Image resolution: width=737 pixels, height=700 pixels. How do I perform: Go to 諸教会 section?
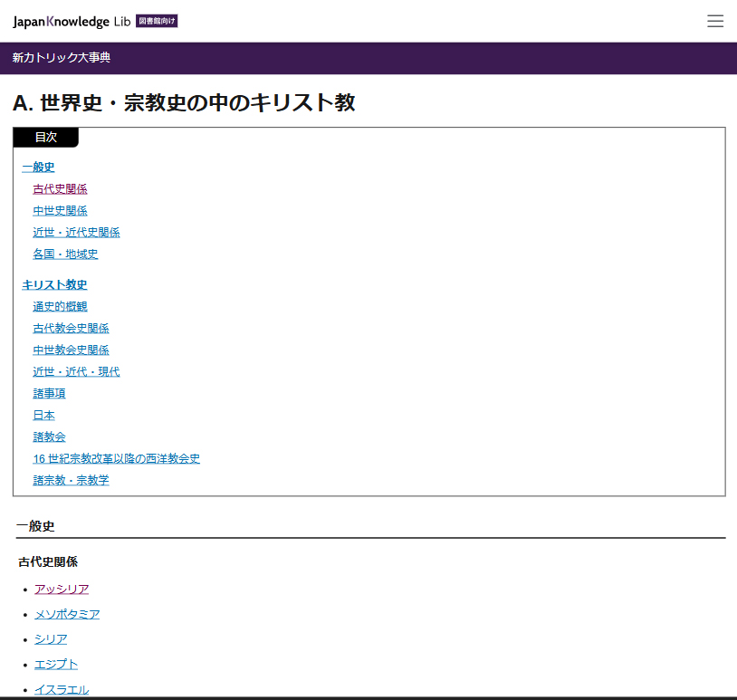49,436
